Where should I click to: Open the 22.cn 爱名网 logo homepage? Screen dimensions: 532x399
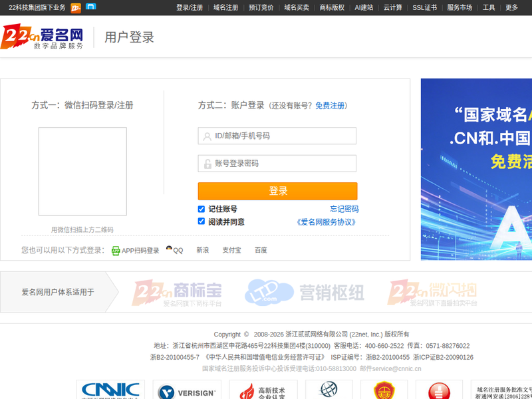[x=42, y=37]
